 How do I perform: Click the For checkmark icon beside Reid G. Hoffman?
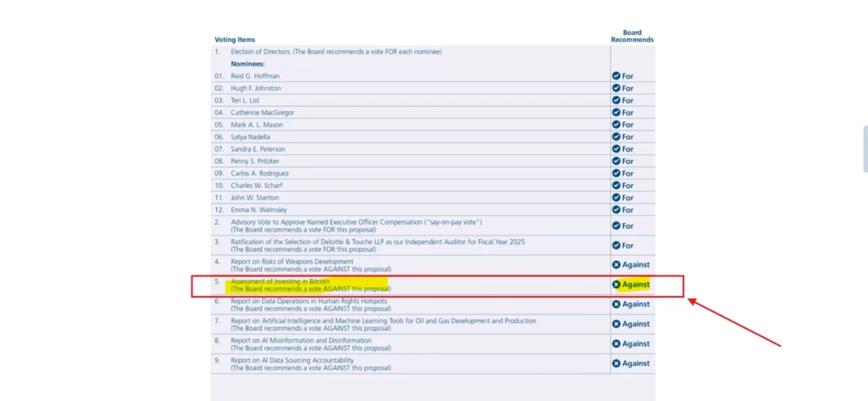[615, 76]
